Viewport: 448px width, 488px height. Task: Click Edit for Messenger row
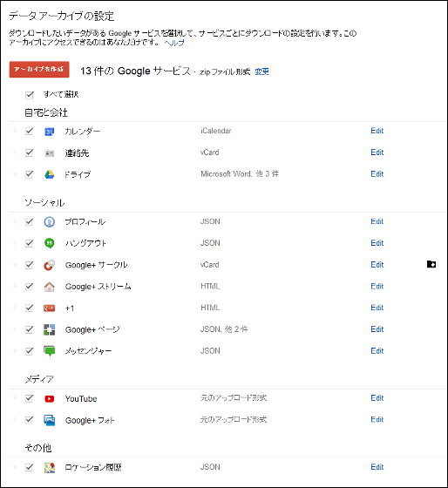click(377, 350)
